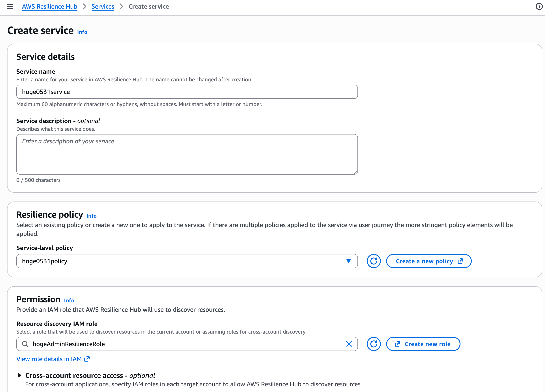Click the 'Service details' heading
545x392 pixels.
point(45,57)
